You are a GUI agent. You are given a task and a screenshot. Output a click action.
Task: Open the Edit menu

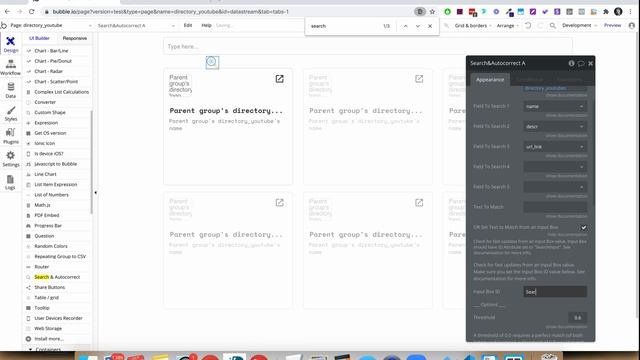[x=188, y=25]
